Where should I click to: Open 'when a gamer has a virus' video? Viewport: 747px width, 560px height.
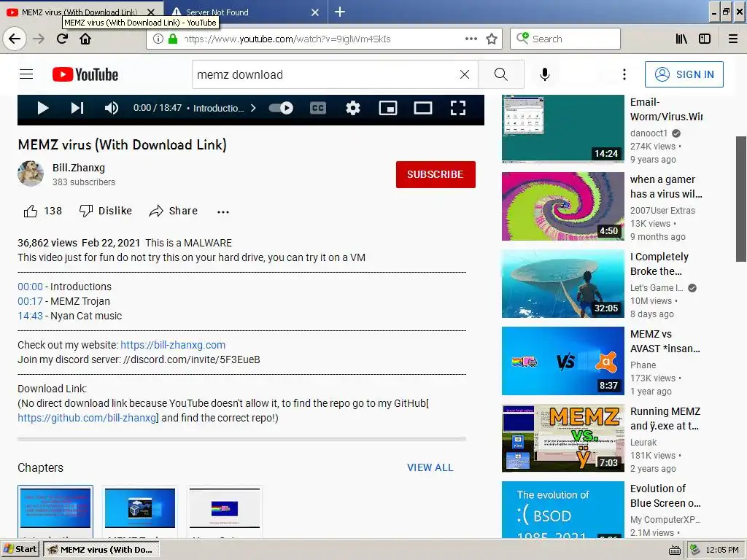click(x=563, y=206)
